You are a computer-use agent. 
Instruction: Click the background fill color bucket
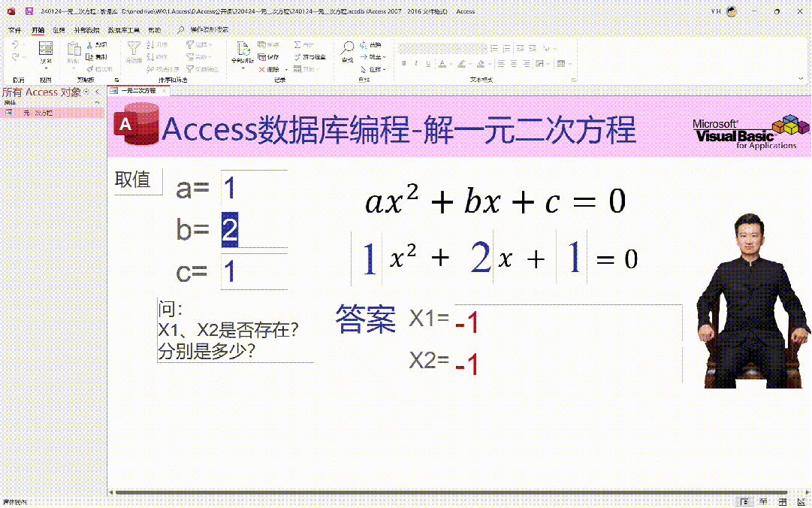pos(481,64)
